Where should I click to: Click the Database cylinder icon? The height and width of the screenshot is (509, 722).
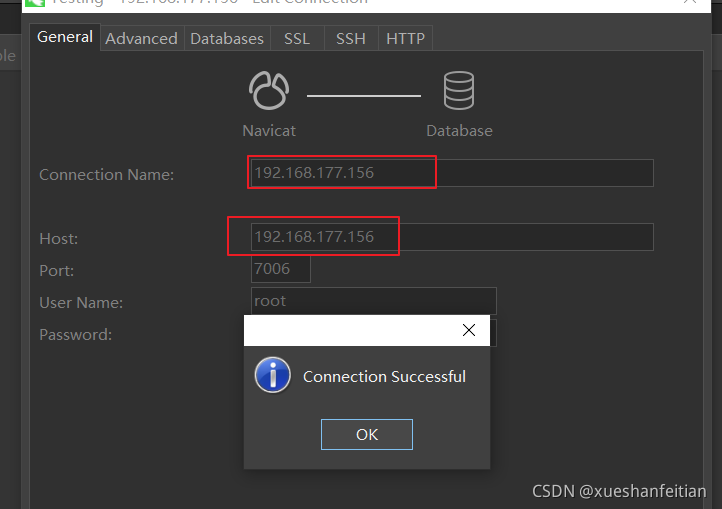coord(459,90)
